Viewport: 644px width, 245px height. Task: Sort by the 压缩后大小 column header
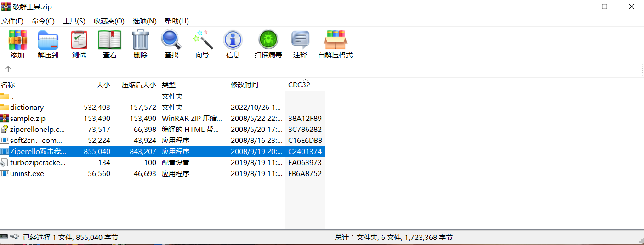136,85
